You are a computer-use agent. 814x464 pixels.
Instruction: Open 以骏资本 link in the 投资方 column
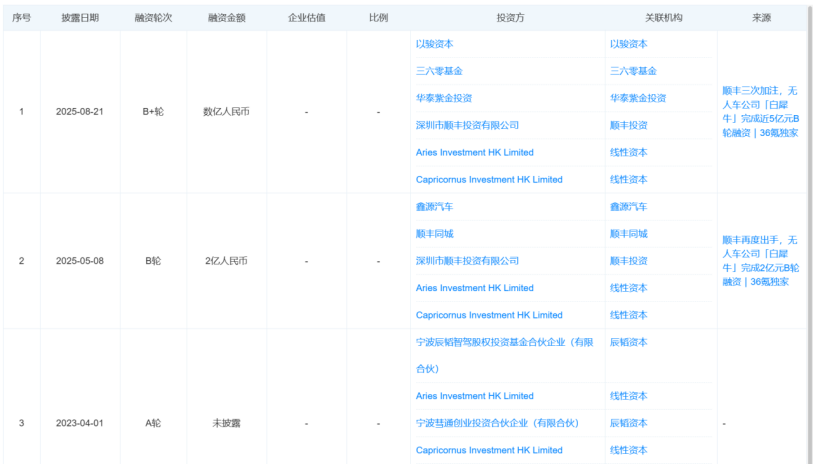(437, 44)
